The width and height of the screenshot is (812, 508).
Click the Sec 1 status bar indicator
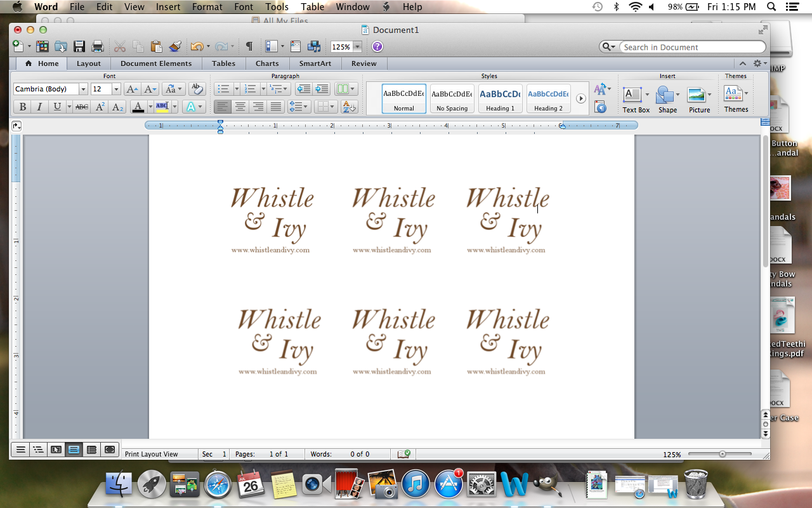[214, 454]
